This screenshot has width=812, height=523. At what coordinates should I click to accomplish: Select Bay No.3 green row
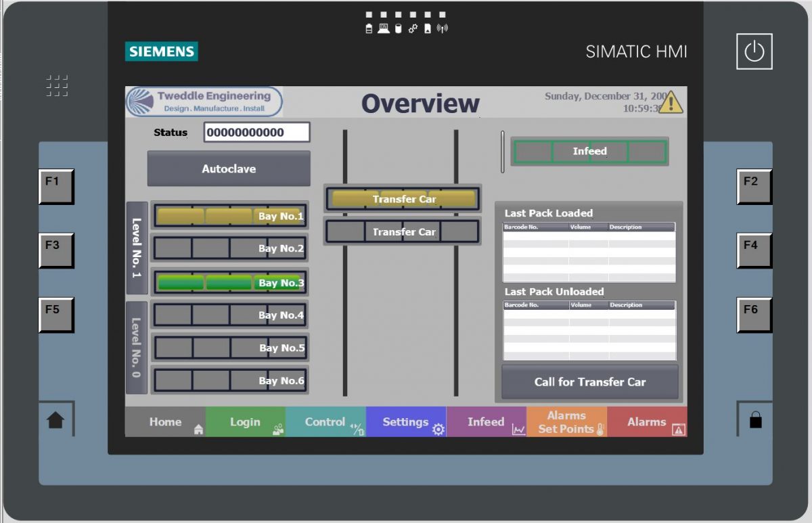pyautogui.click(x=230, y=282)
